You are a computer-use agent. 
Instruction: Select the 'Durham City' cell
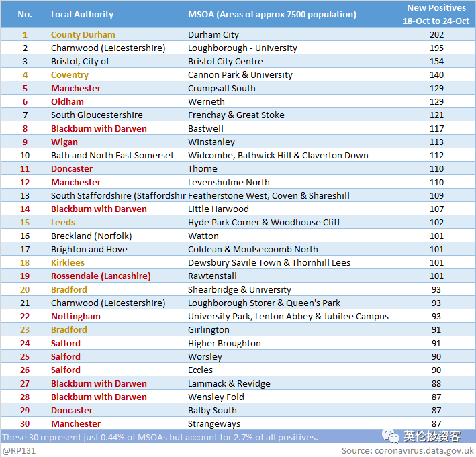point(213,35)
